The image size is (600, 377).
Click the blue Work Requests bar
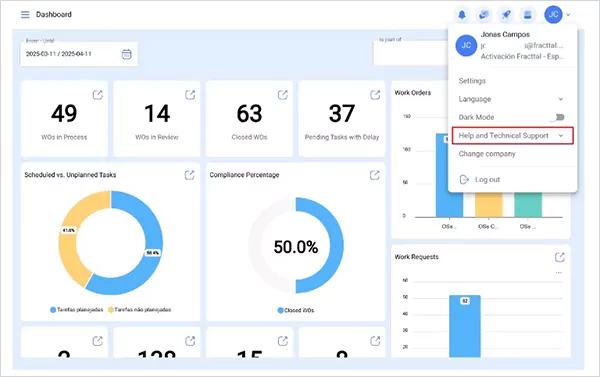(465, 326)
